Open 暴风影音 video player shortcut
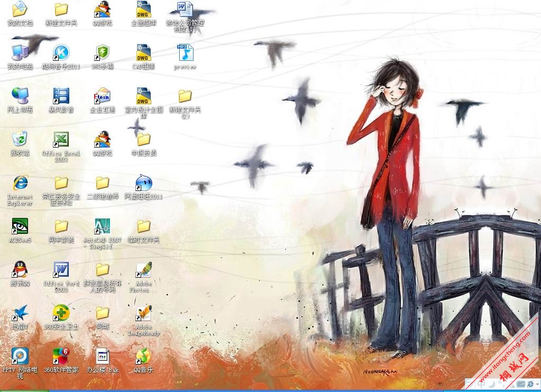The image size is (541, 392). click(61, 96)
